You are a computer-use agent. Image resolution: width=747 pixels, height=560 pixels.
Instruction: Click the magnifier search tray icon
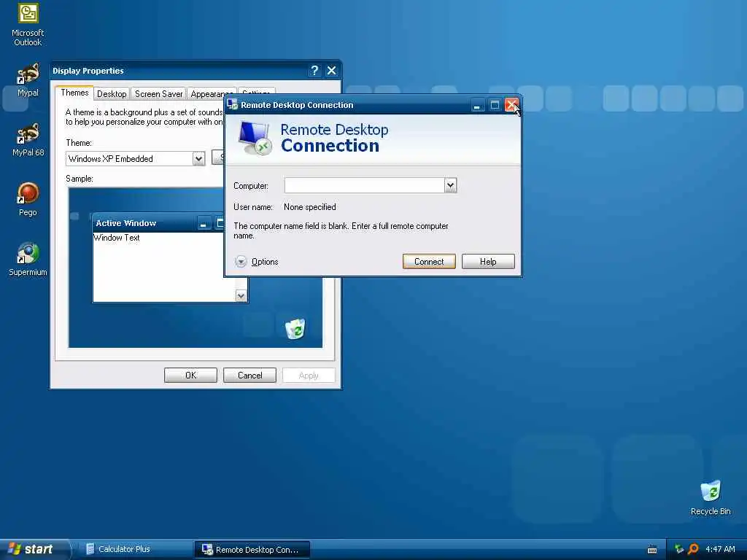point(693,549)
